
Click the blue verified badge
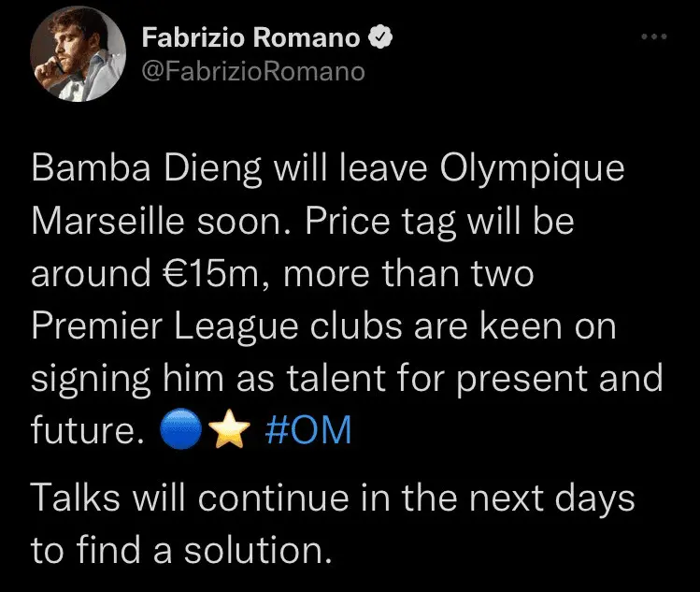(381, 38)
